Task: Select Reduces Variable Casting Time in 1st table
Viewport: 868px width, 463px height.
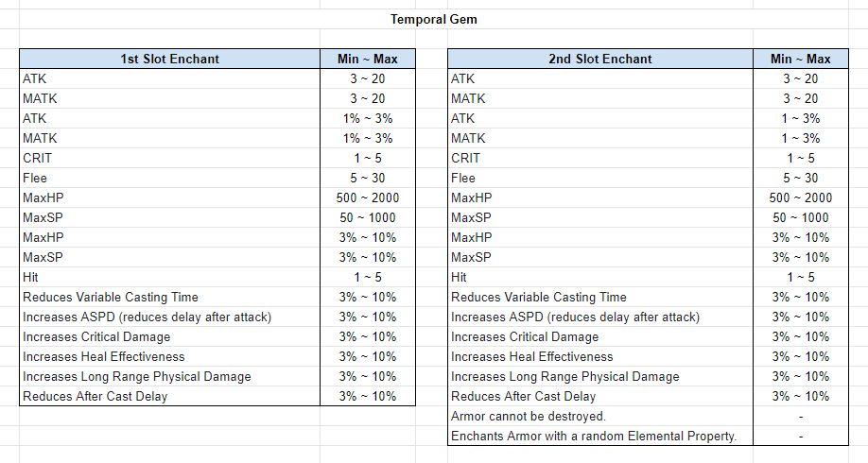Action: pos(170,297)
